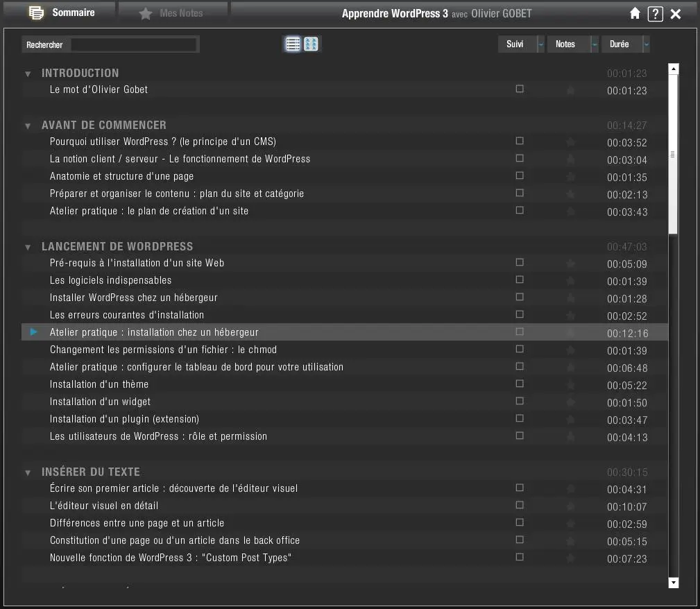Star note for Les logiciels indispensables
Viewport: 700px width, 609px height.
click(x=570, y=282)
